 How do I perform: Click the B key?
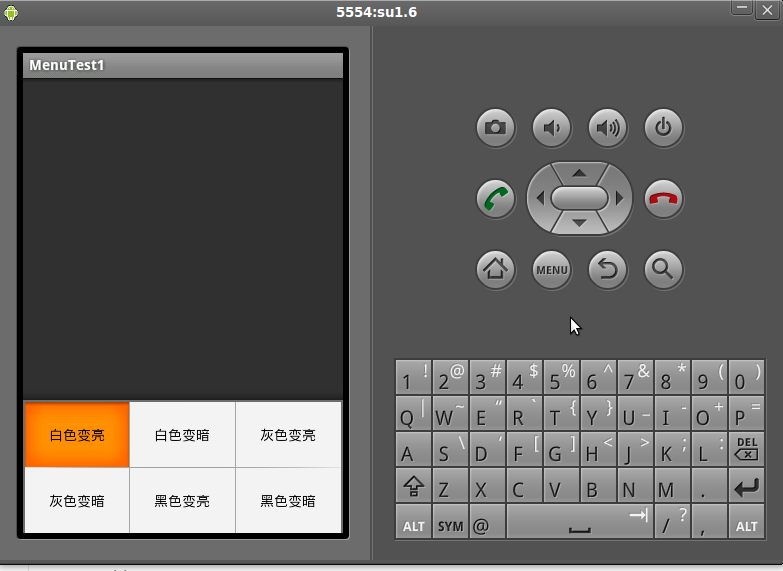point(598,485)
